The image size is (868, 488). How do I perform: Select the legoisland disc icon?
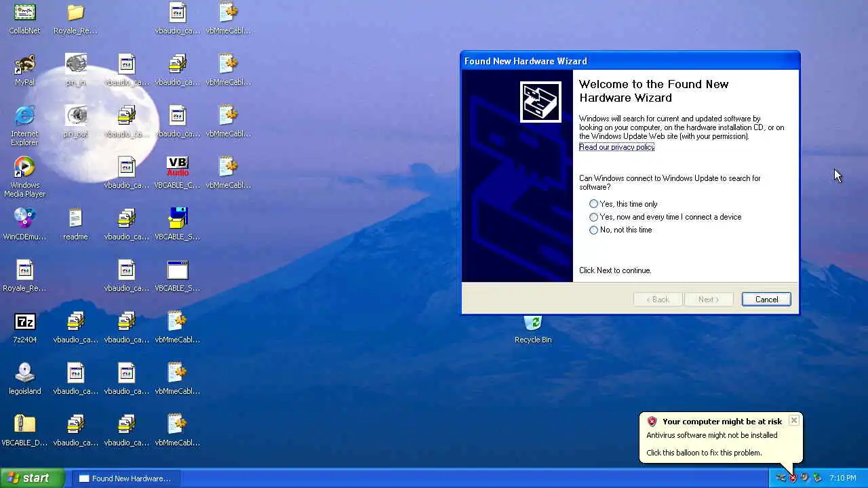coord(24,379)
